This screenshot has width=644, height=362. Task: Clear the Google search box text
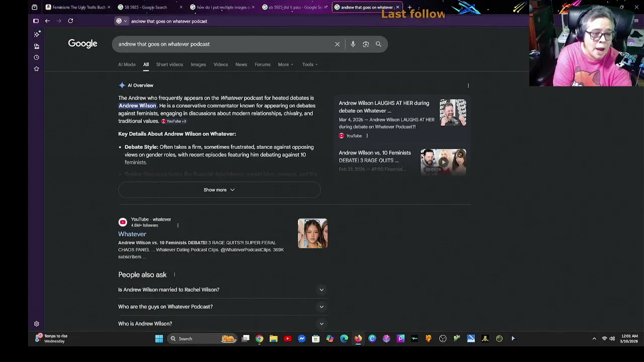337,44
